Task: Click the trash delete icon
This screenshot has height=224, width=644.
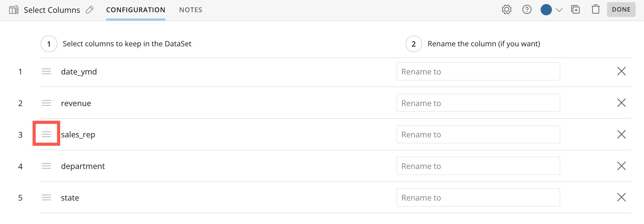Action: (595, 9)
